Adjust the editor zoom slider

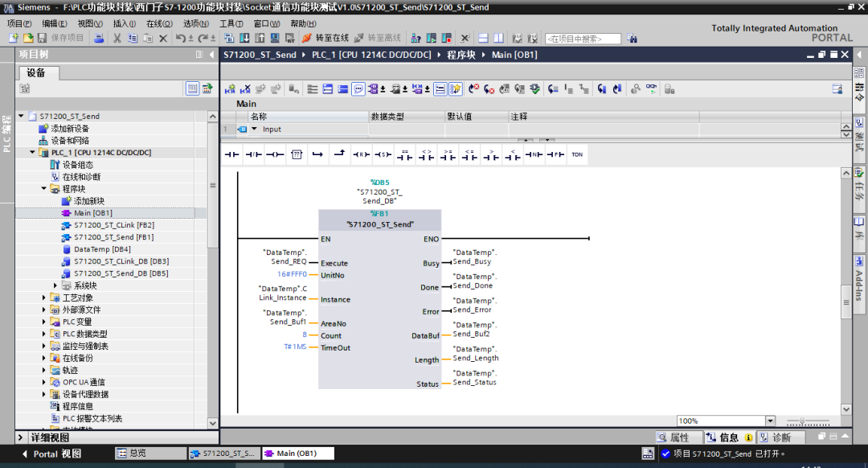tap(802, 421)
